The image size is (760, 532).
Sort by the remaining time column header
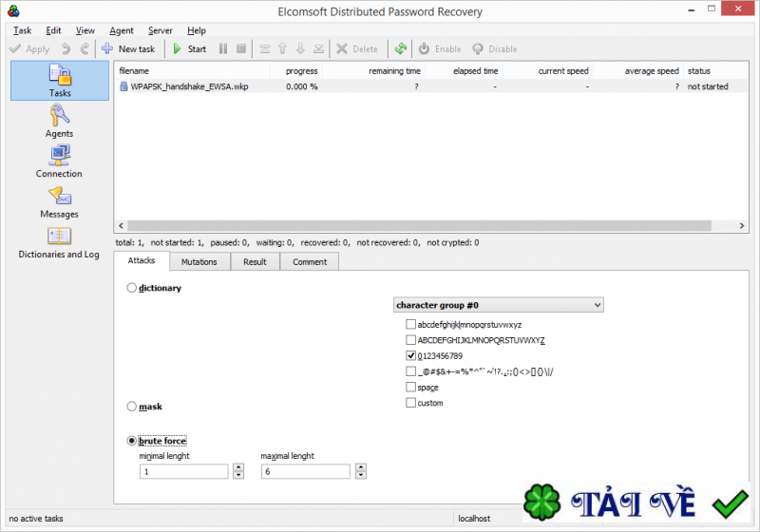pos(373,71)
